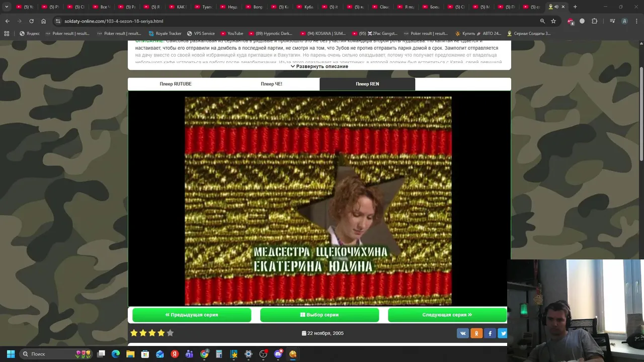View site information icon in address bar
Image resolution: width=644 pixels, height=362 pixels.
[58, 21]
